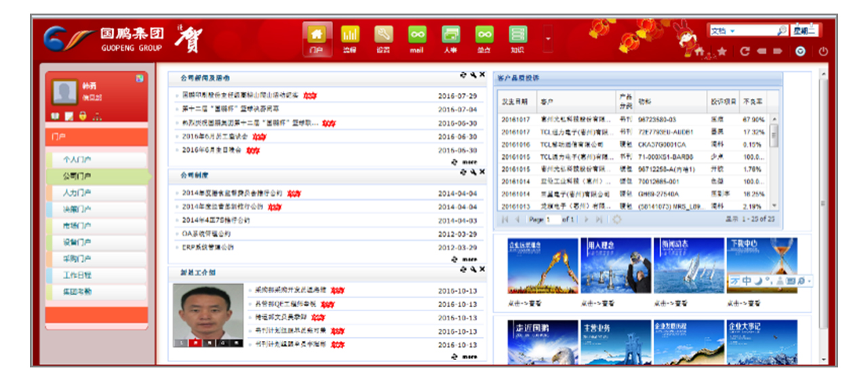
Task: Select the row with item 98723580-03
Action: [634, 119]
